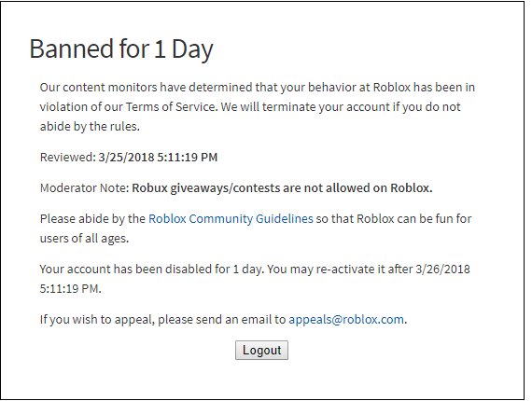Screen dimensions: 532x401
Task: Click the "5:11:19 PM." re-activation time line
Action: [x=71, y=289]
